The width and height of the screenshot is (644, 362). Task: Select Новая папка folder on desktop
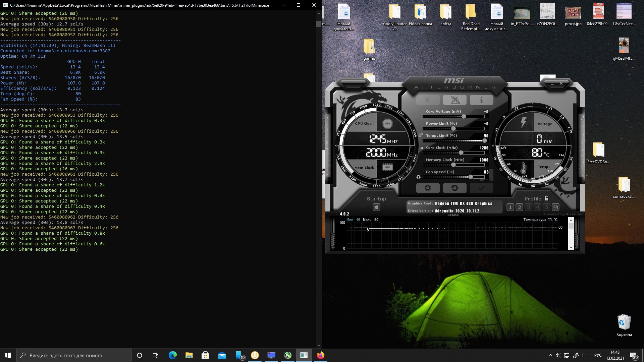click(x=420, y=15)
